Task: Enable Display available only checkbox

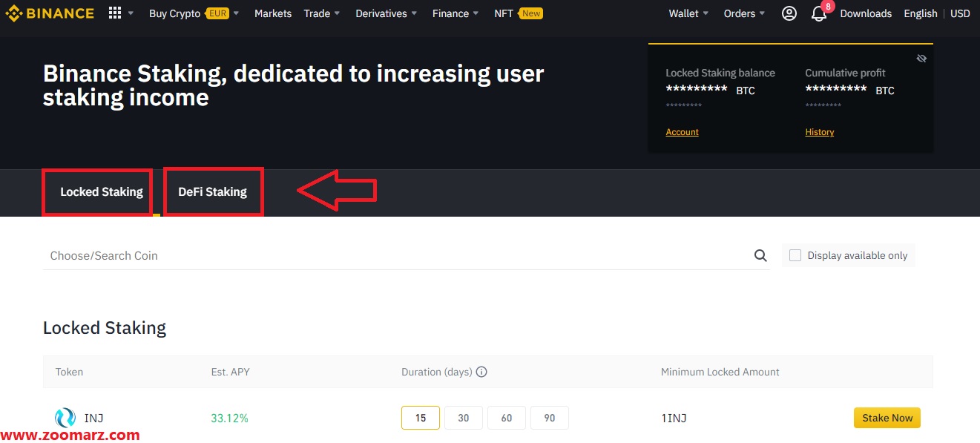Action: pos(795,255)
